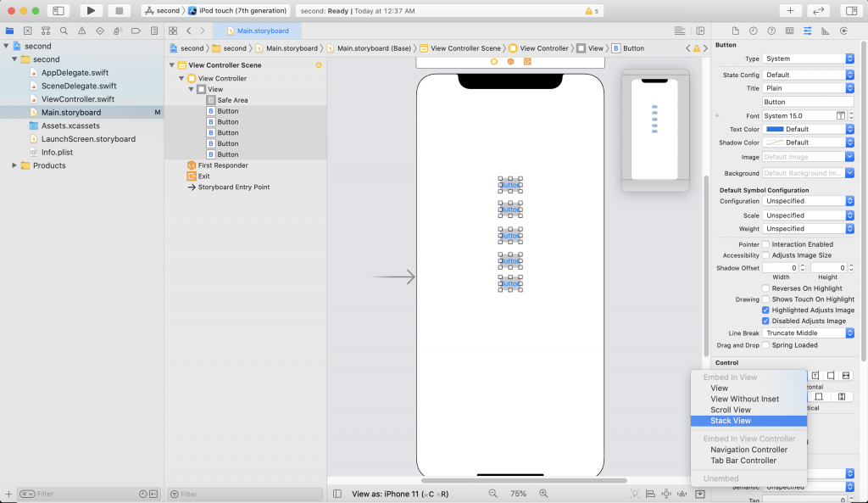Choose Navigation Controller embed option

point(748,450)
